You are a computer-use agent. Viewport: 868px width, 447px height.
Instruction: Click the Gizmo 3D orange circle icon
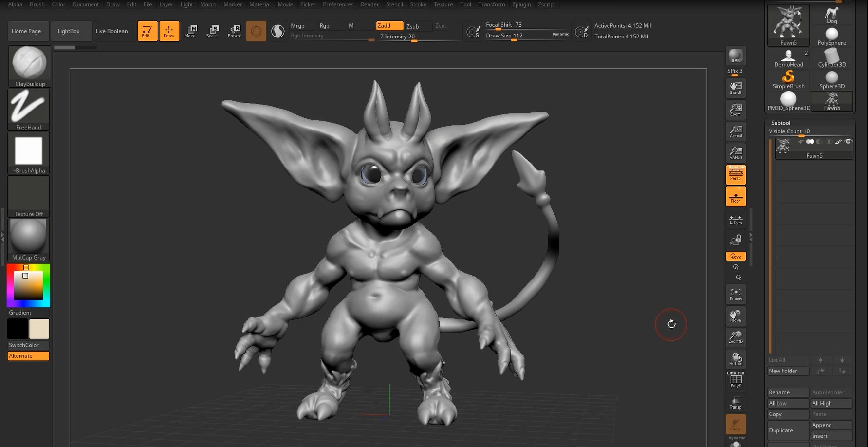point(256,31)
